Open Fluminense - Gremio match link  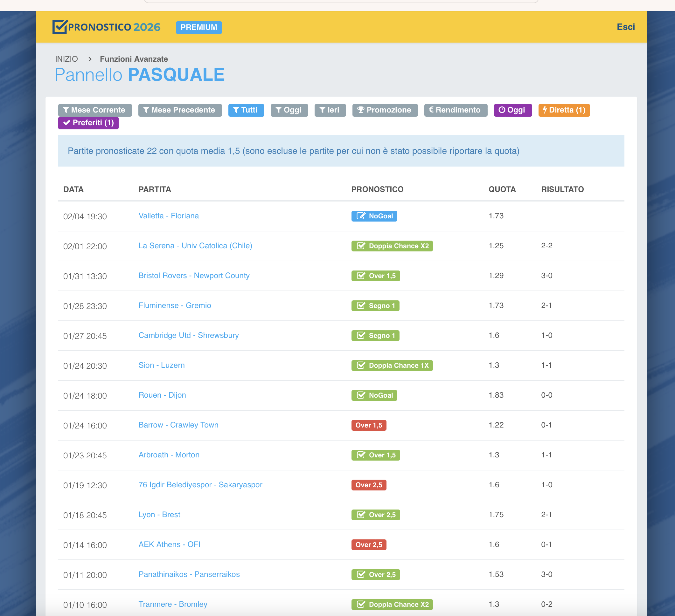175,305
